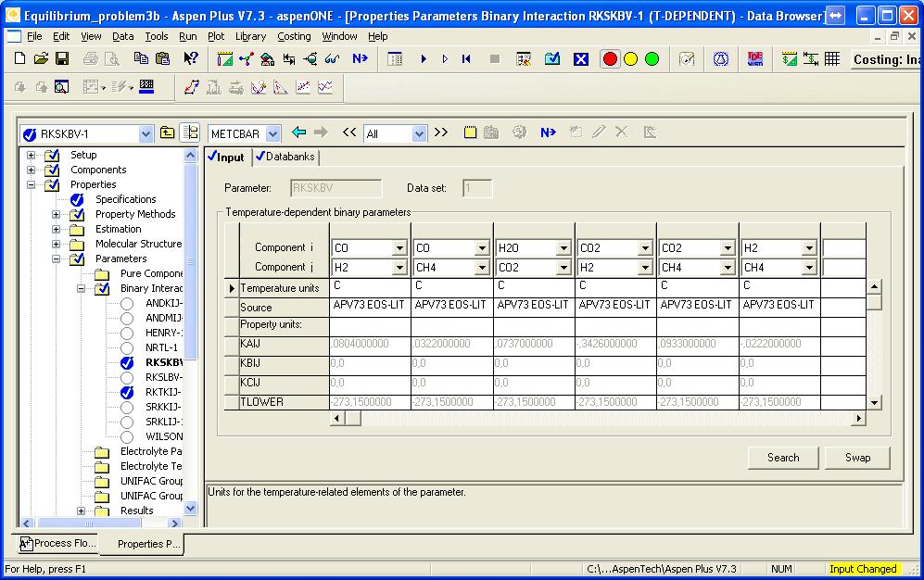Screen dimensions: 924x580
Task: Click the Open folder icon in the toolbar
Action: [x=41, y=58]
